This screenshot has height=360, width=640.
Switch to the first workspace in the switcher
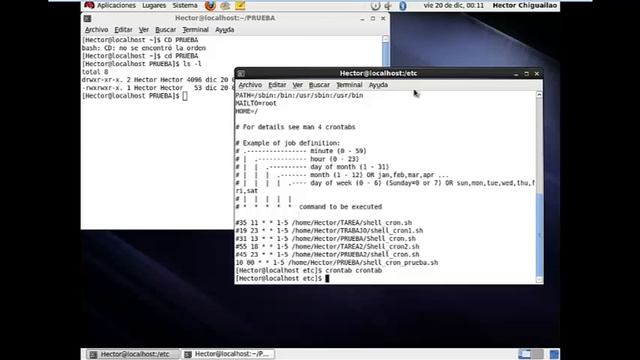click(x=525, y=354)
